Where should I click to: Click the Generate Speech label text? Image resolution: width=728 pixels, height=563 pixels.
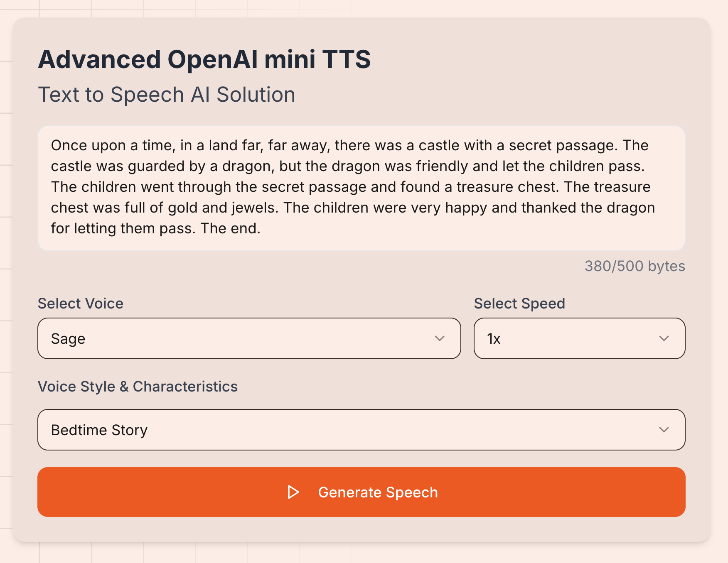coord(378,492)
